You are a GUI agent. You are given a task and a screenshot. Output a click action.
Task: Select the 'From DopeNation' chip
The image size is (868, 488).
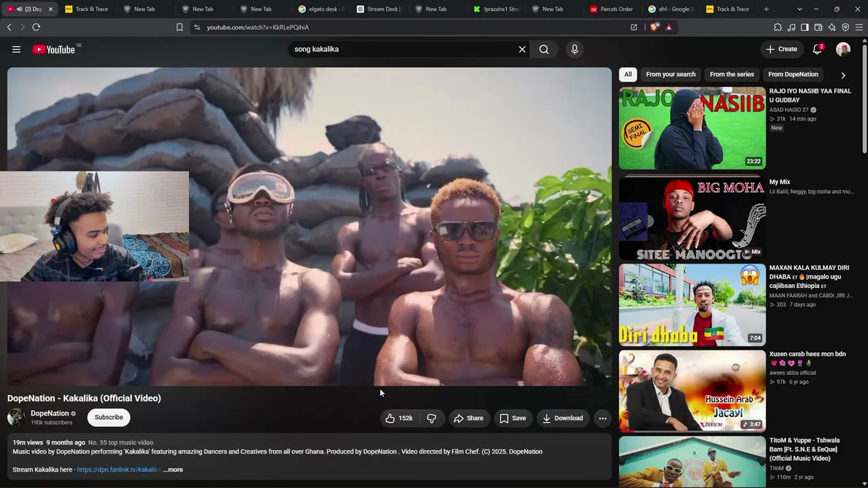click(793, 75)
